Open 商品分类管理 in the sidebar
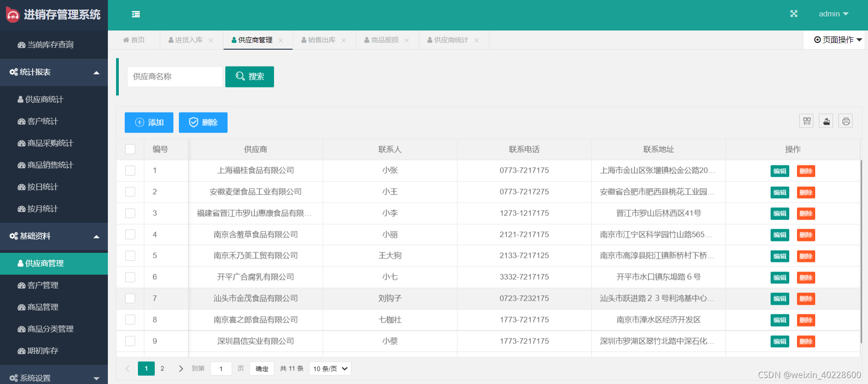Screen dimensions: 868x384 tap(54, 329)
